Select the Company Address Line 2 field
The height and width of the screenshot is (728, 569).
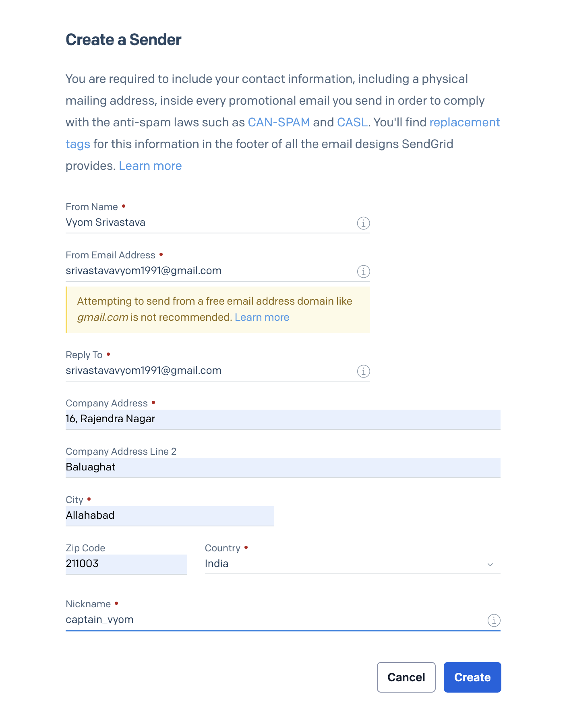click(x=283, y=467)
